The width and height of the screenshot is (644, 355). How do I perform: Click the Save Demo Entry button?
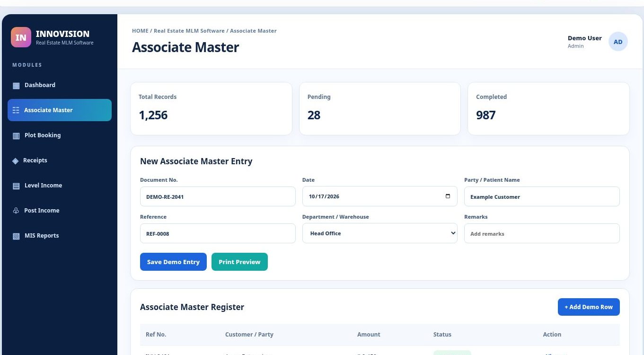click(x=173, y=262)
